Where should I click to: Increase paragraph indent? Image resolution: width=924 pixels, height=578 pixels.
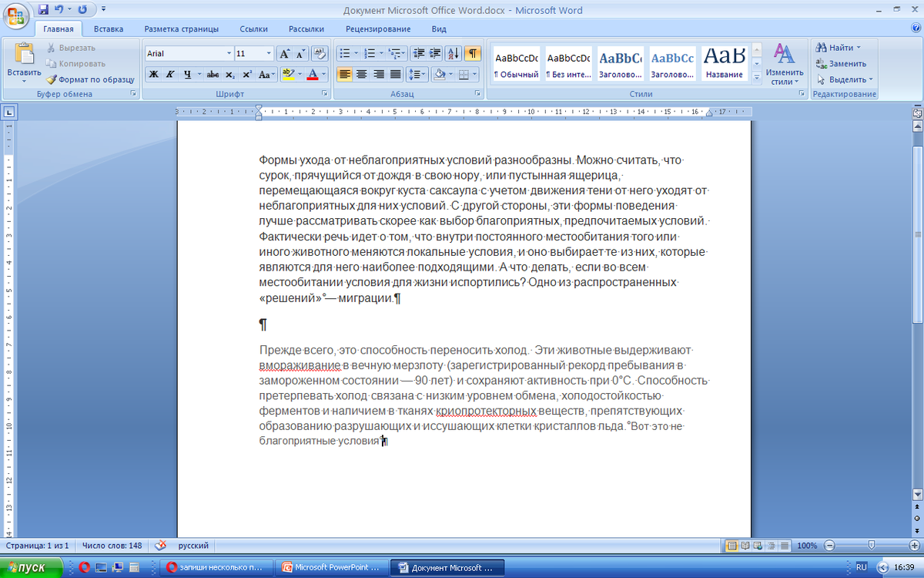(x=435, y=54)
